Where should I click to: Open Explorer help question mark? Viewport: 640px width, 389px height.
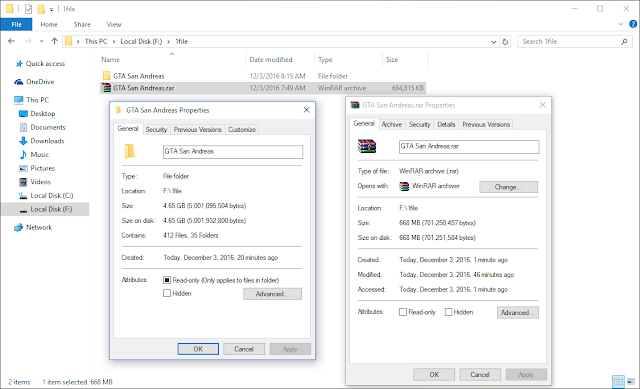633,24
